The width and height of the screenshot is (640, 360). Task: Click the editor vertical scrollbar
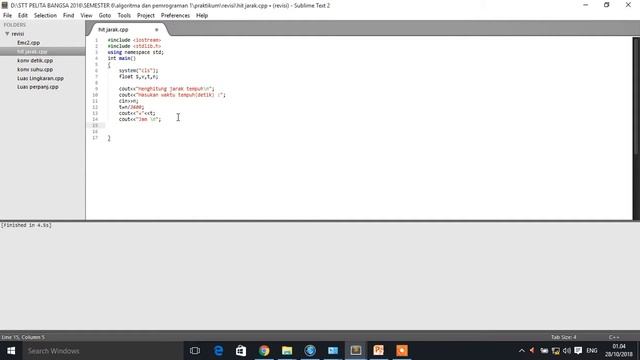click(636, 96)
